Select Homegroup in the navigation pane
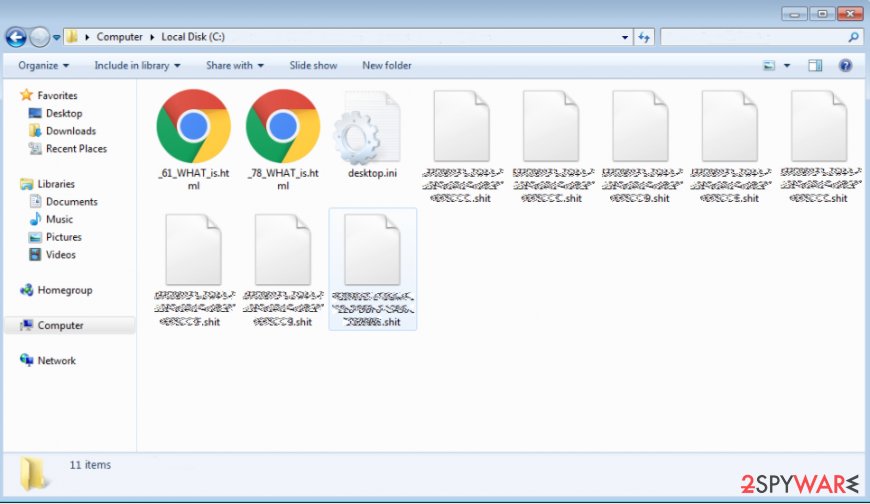This screenshot has height=504, width=870. tap(65, 290)
